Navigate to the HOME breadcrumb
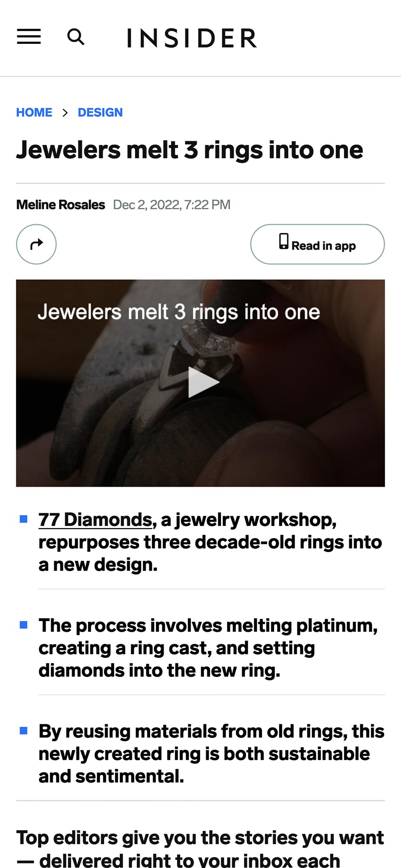The width and height of the screenshot is (401, 868). 34,113
